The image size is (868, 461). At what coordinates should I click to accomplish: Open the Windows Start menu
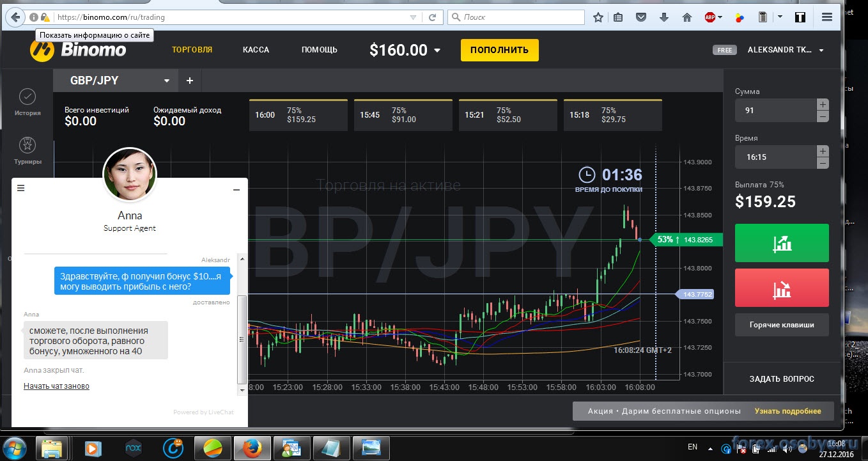click(15, 447)
